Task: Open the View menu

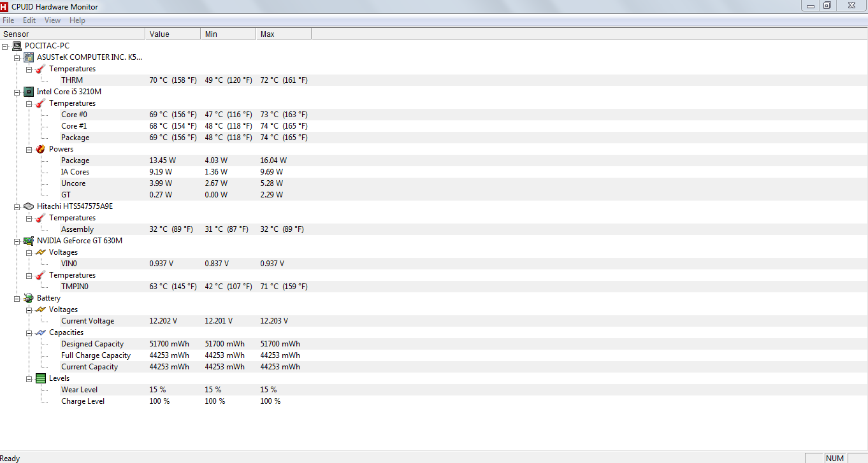Action: click(53, 20)
